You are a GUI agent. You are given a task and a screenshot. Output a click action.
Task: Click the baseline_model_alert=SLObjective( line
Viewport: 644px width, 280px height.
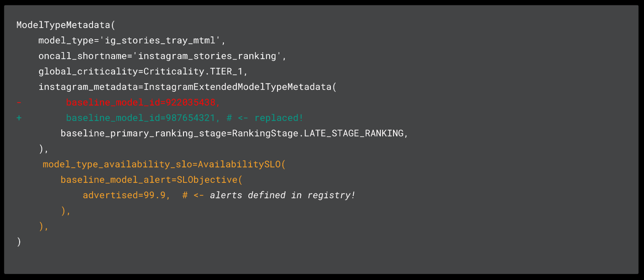[151, 180]
